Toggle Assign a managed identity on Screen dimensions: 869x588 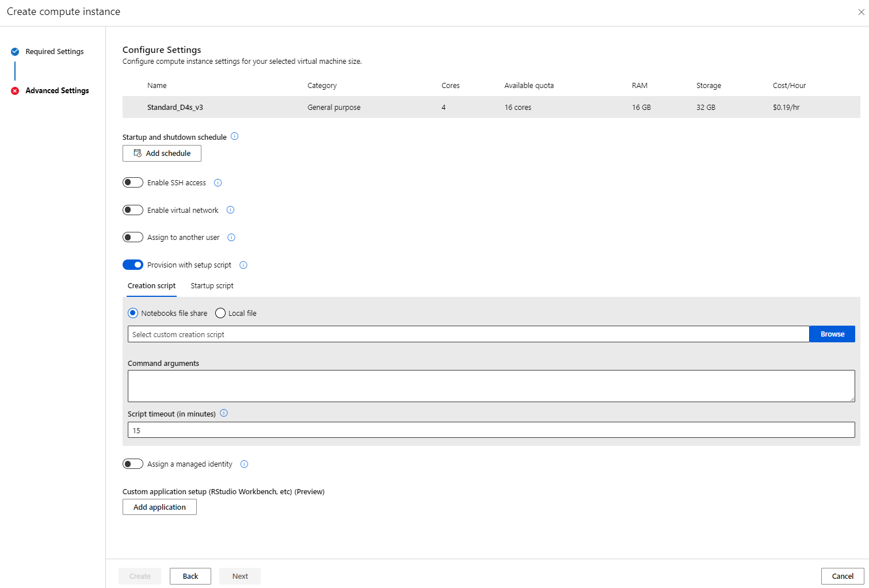pyautogui.click(x=133, y=464)
